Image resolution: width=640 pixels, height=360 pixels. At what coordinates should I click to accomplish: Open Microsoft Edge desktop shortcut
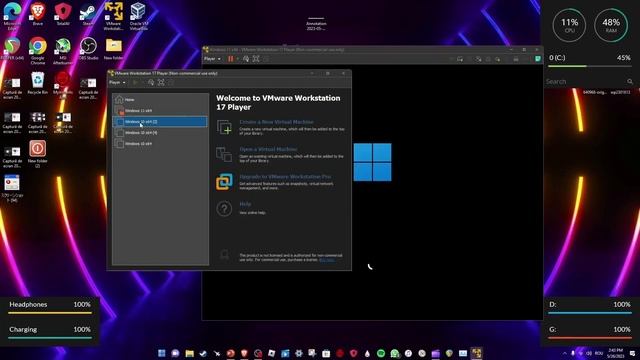pos(12,16)
